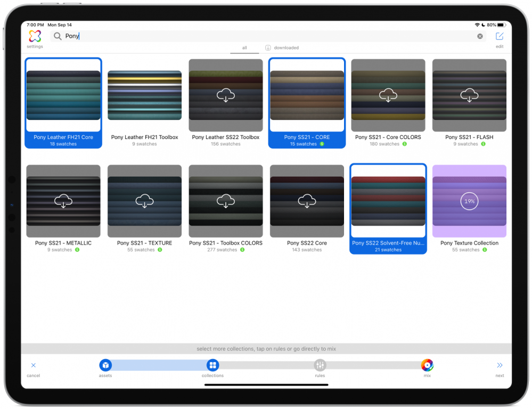Open the app settings via the colorful logo
Screen dimensions: 532x409
tap(34, 36)
